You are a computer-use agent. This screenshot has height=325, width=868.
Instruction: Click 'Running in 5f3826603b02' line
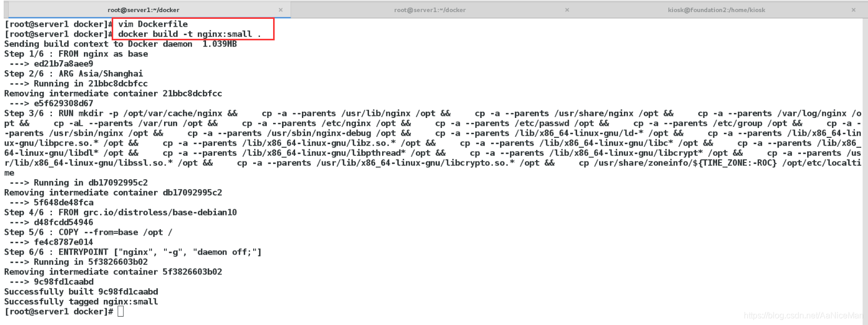(79, 263)
